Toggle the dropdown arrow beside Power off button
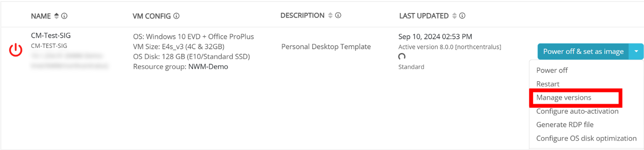The width and height of the screenshot is (644, 150). (x=636, y=51)
